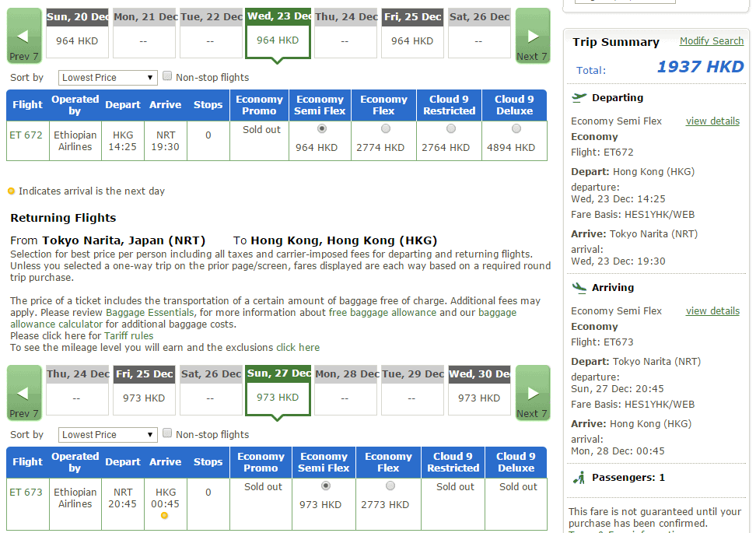Click returning Next 7 days arrow

[x=533, y=393]
